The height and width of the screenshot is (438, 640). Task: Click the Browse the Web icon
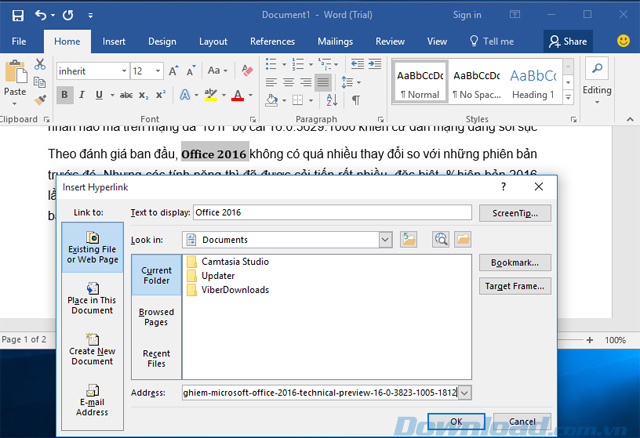coord(441,240)
